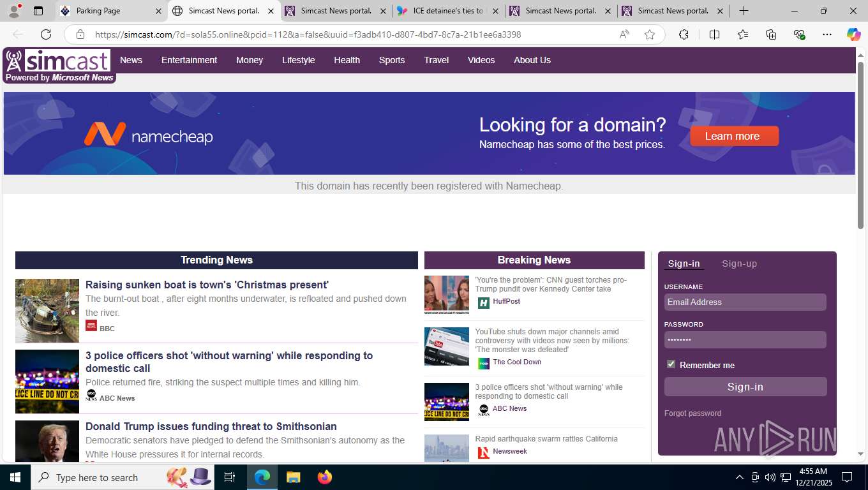Open the browser profile icon
Image resolution: width=868 pixels, height=490 pixels.
pyautogui.click(x=14, y=11)
